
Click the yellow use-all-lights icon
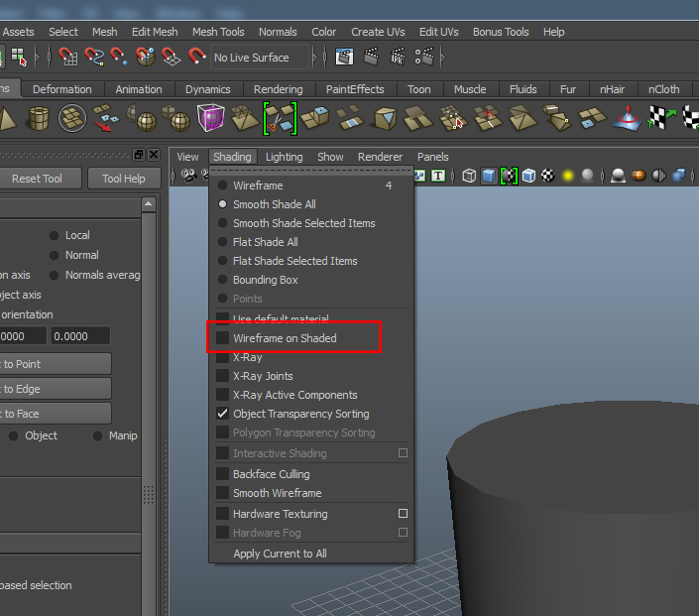(568, 177)
